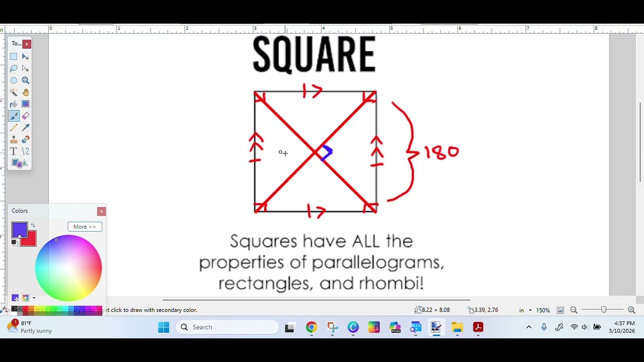Click the vertical scrollbar thumb
Image resolution: width=644 pixels, height=362 pixels.
pyautogui.click(x=640, y=142)
